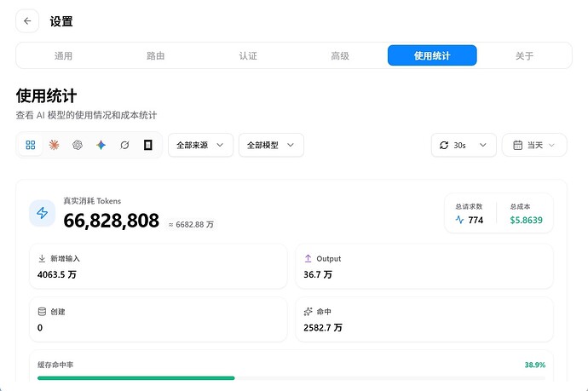Screen dimensions: 588x391
Task: Click the 2582.7 万 cache hit value
Action: pyautogui.click(x=323, y=328)
